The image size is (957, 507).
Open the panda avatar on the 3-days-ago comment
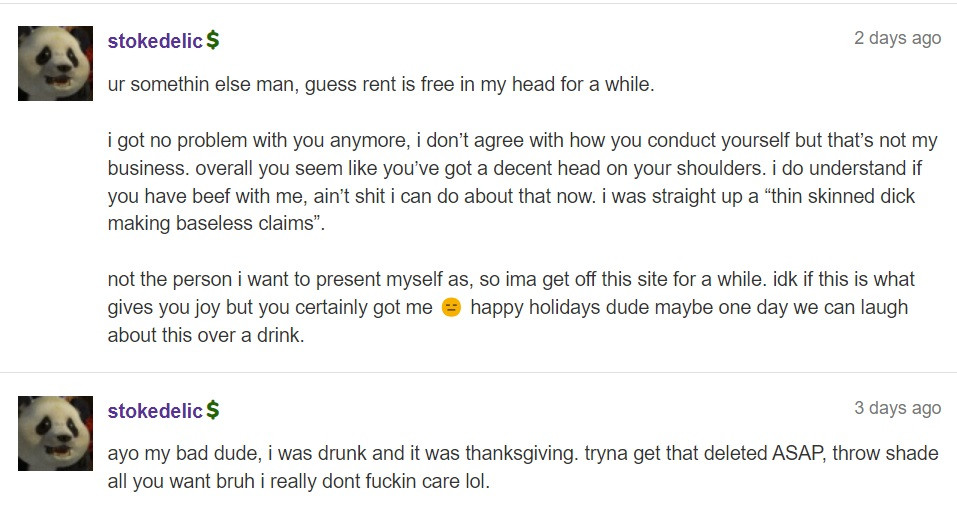(56, 433)
